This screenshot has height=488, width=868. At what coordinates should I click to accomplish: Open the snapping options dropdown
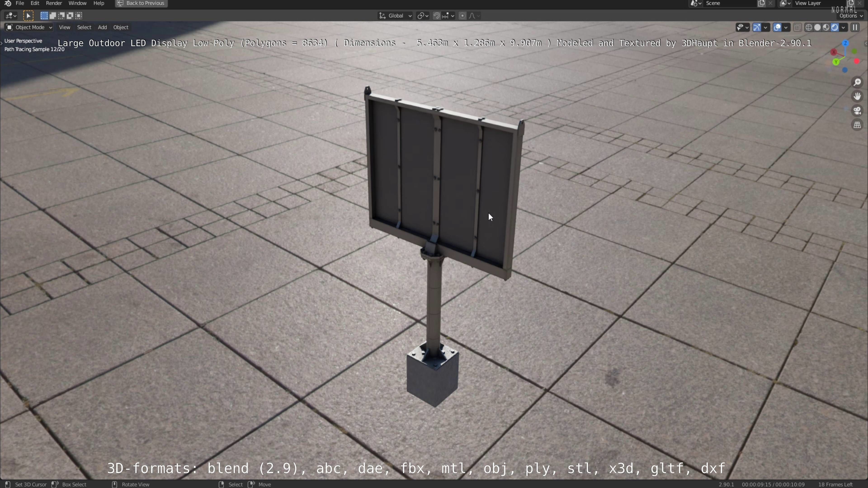pos(448,16)
